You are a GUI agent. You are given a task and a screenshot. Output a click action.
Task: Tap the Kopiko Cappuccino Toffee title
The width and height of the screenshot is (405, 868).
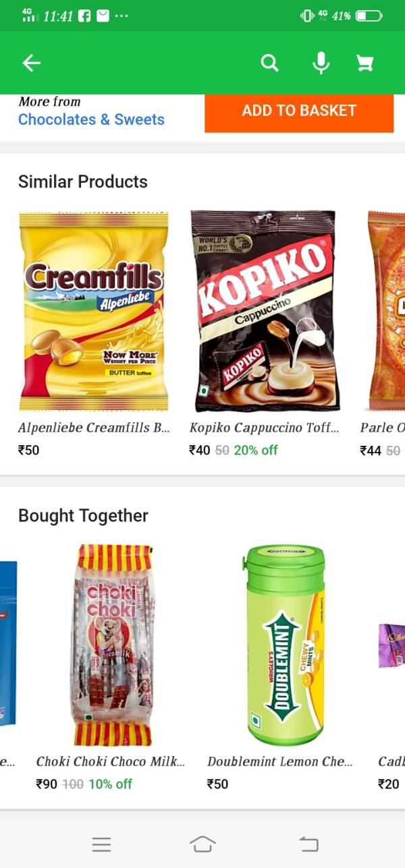click(x=265, y=428)
